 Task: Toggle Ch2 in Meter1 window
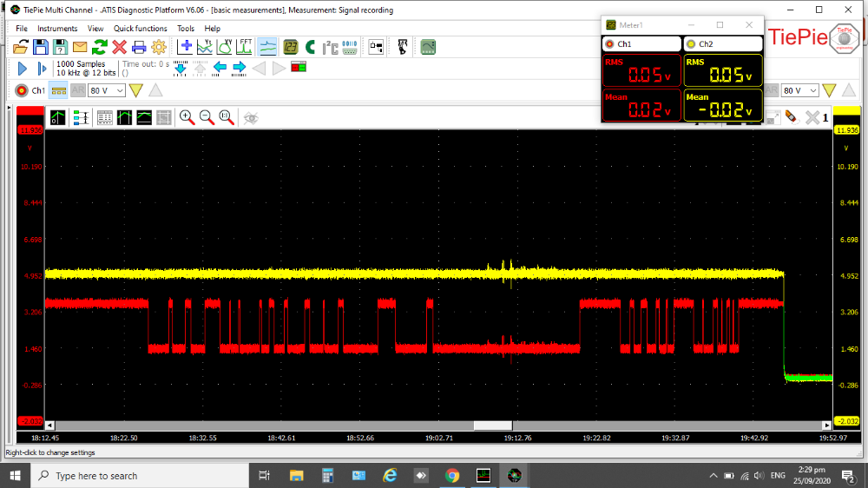[x=723, y=43]
